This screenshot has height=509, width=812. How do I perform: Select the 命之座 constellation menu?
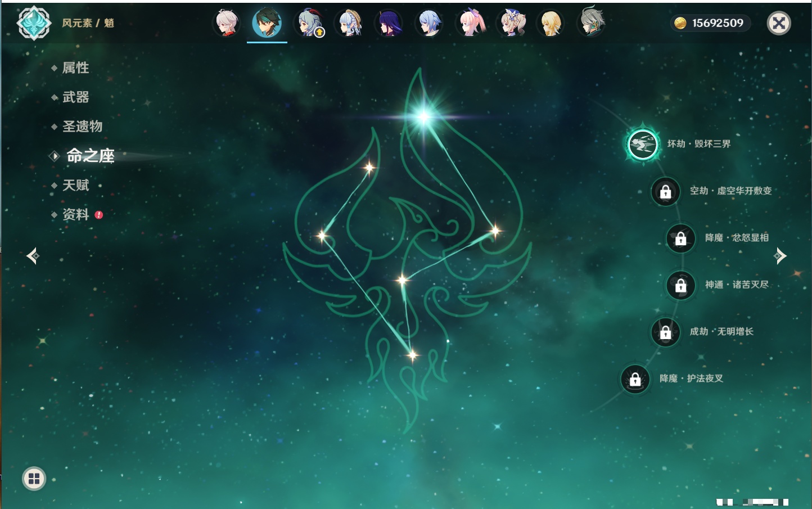pyautogui.click(x=90, y=156)
